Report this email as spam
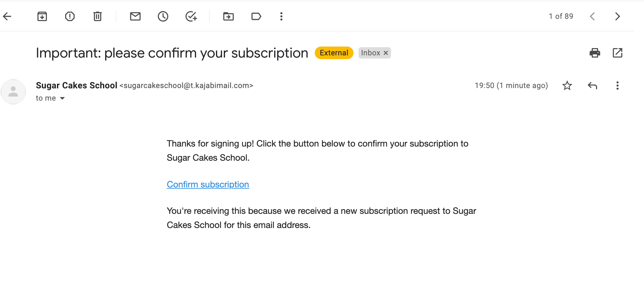 pos(70,16)
